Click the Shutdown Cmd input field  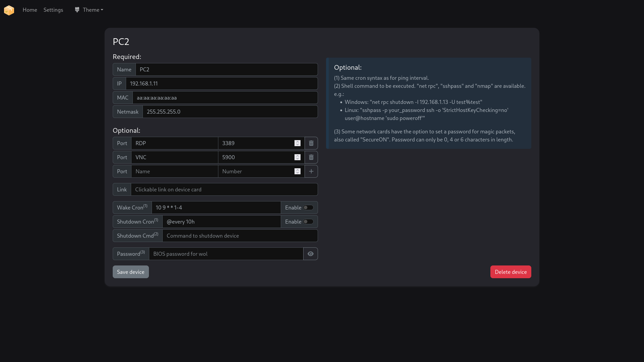click(240, 236)
